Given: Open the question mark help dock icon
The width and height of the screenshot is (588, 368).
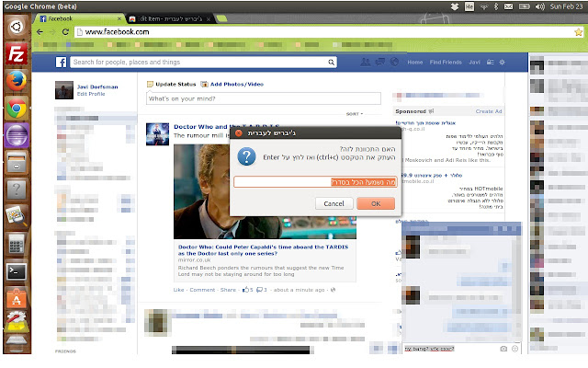Looking at the screenshot, I should coord(17,190).
